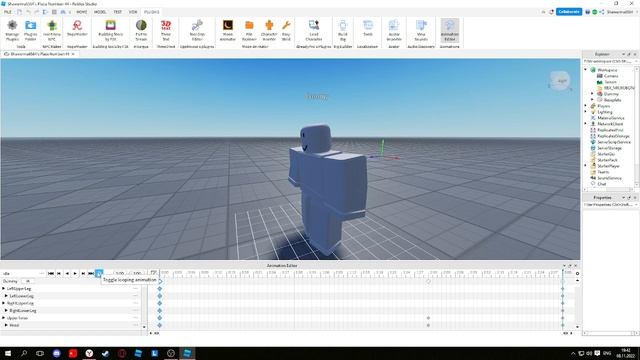Open Building Tools by F3X
This screenshot has height=360, width=640.
coord(111,31)
